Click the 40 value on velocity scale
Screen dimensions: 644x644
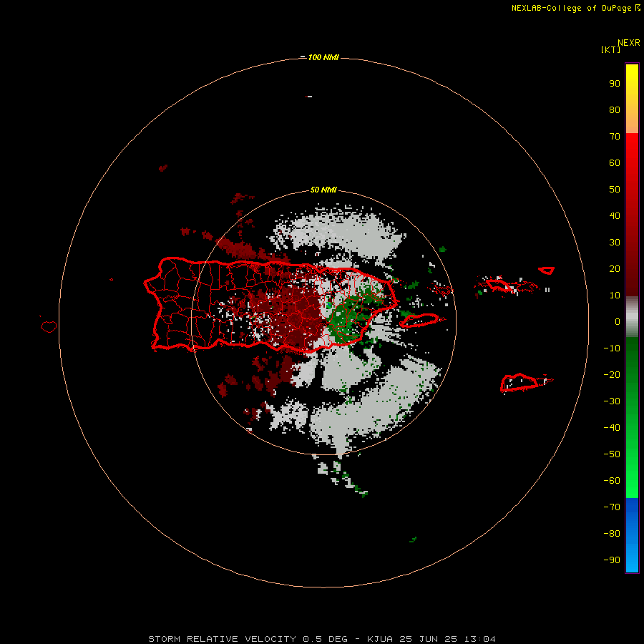[x=615, y=216]
